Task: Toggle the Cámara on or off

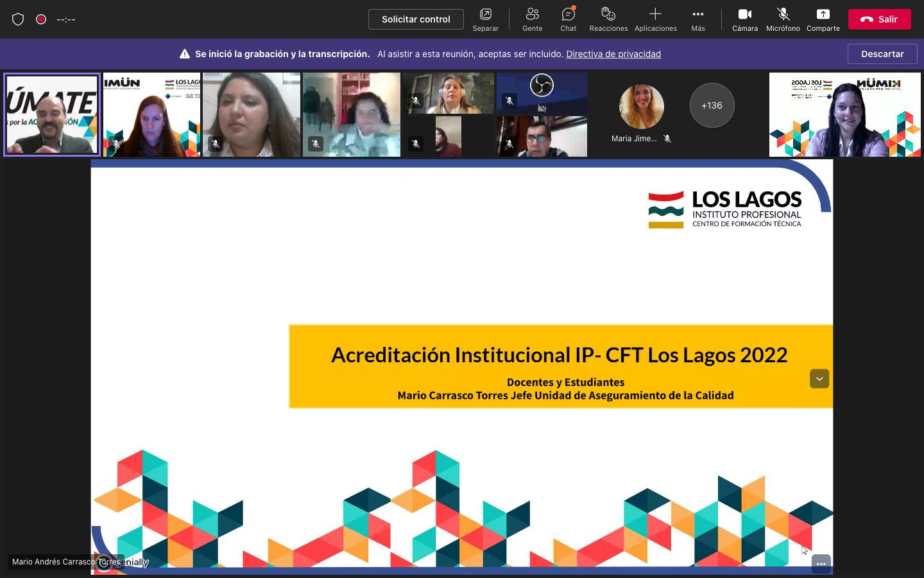Action: tap(745, 20)
